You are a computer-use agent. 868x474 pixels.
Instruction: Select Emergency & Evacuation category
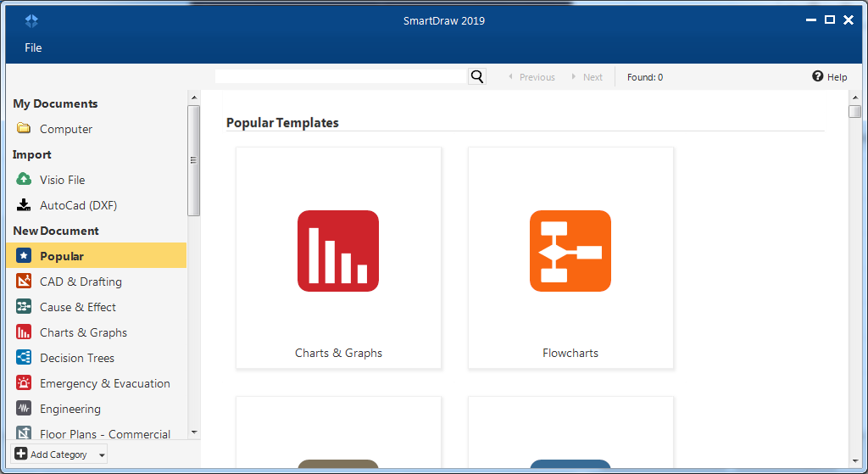(x=105, y=383)
